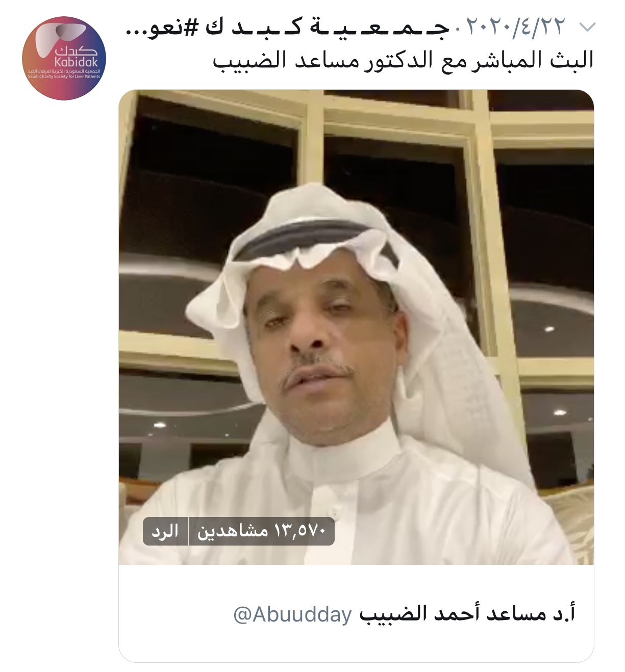Open broadcaster name أ.د مساعد أحمد الضبيب
Viewport: 625px width, 672px height.
tap(467, 613)
